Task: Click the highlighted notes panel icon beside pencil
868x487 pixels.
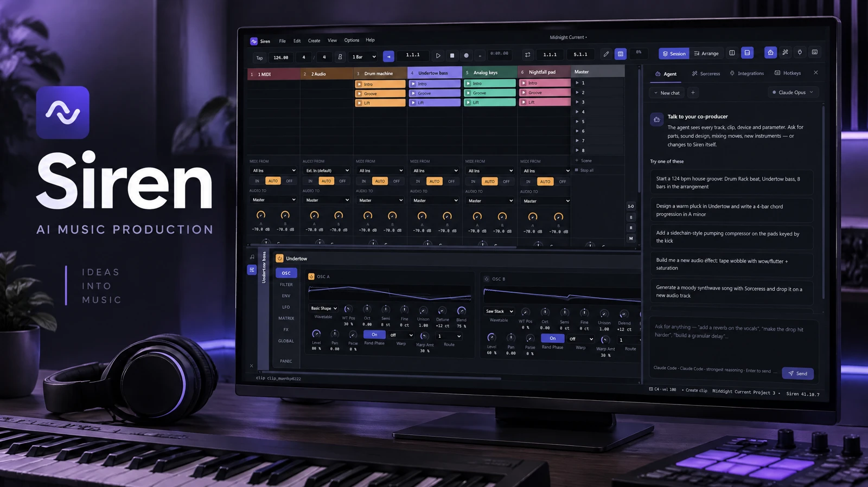Action: coord(621,54)
